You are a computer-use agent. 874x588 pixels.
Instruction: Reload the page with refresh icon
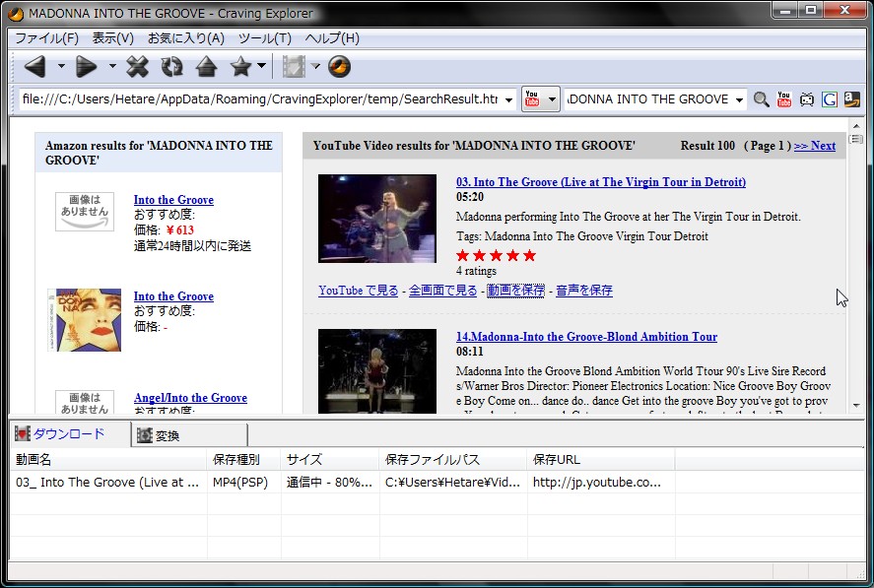click(x=171, y=67)
